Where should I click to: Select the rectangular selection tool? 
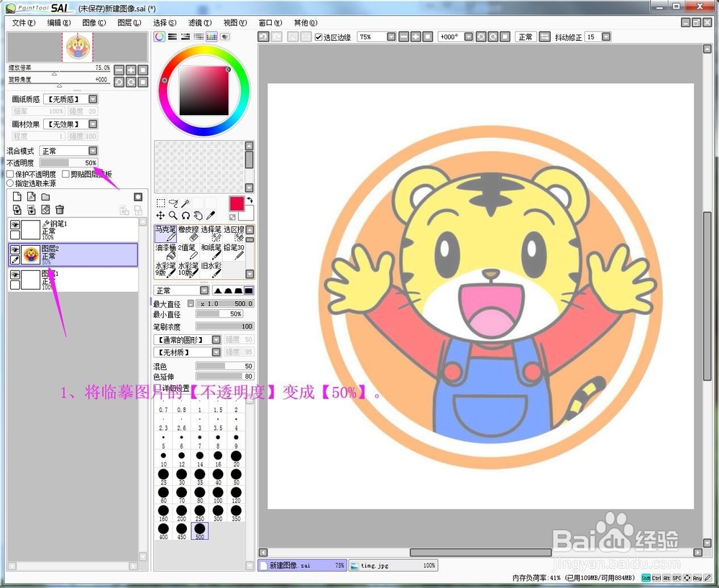coord(160,203)
